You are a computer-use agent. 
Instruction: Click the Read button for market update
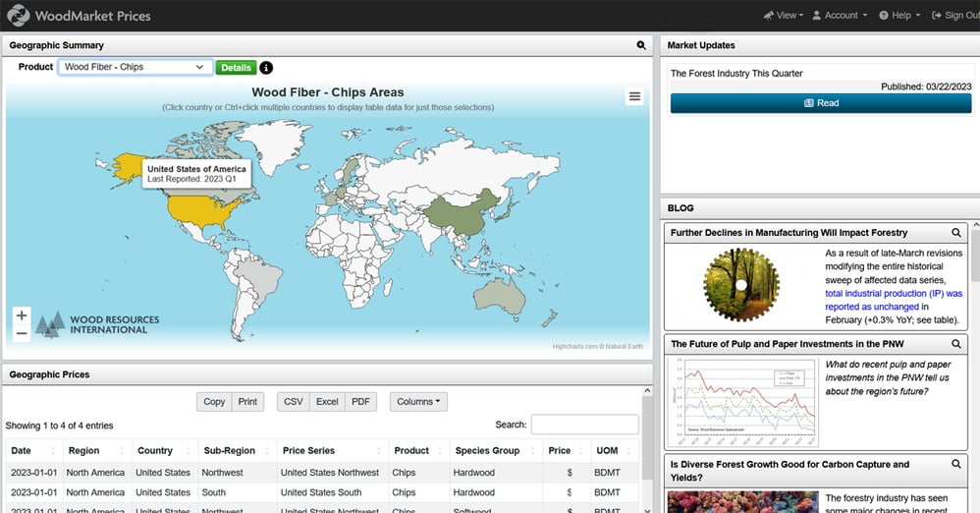(820, 103)
